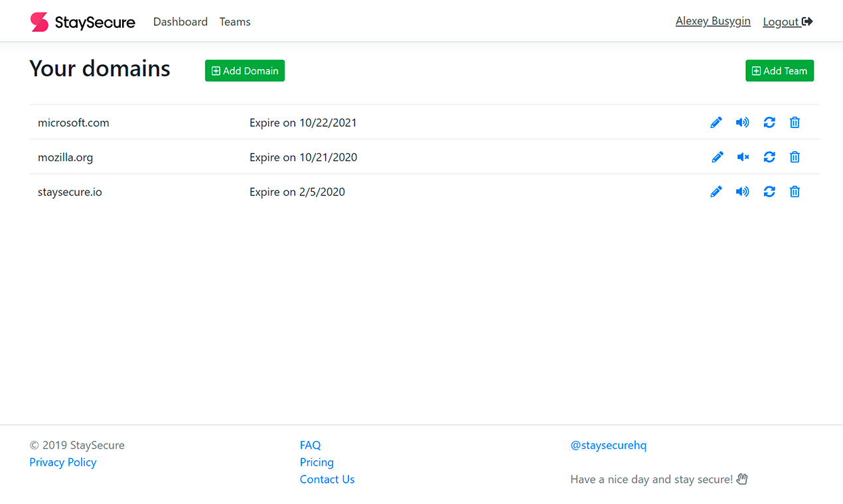
Task: Mute notifications for microsoft.com
Action: click(x=742, y=122)
